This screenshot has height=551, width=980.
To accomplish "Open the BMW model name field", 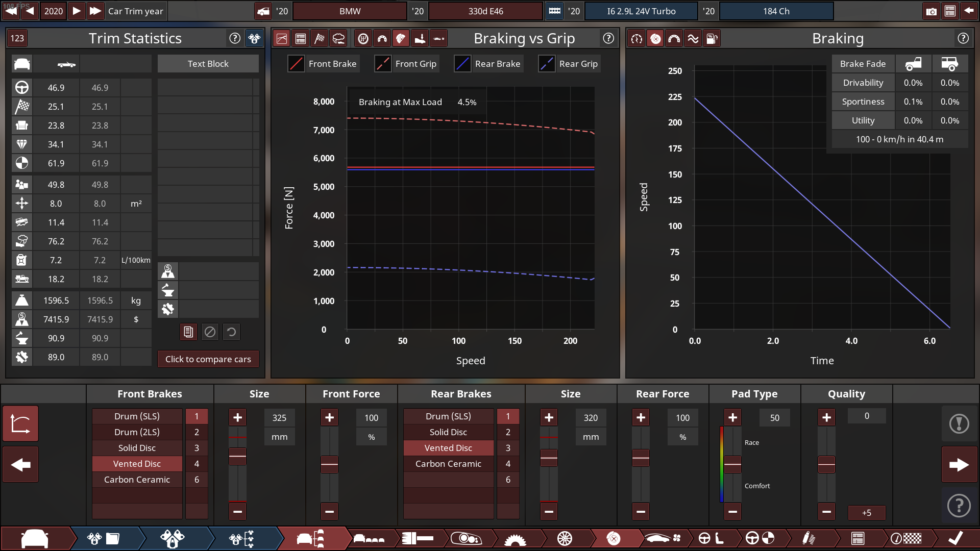I will click(x=350, y=11).
